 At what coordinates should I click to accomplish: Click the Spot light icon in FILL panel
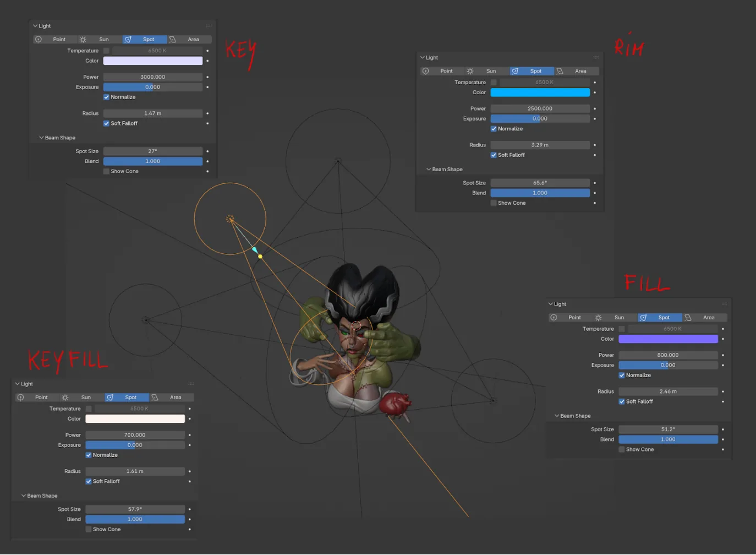pyautogui.click(x=643, y=318)
